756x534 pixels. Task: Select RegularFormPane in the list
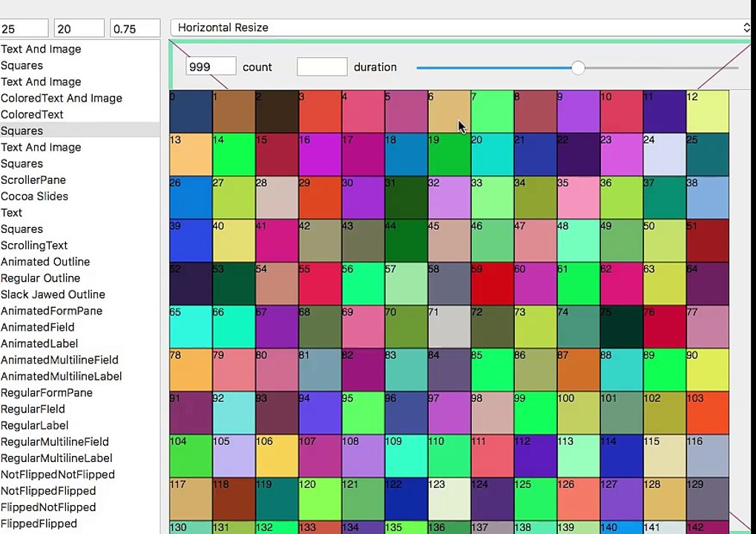click(x=79, y=393)
